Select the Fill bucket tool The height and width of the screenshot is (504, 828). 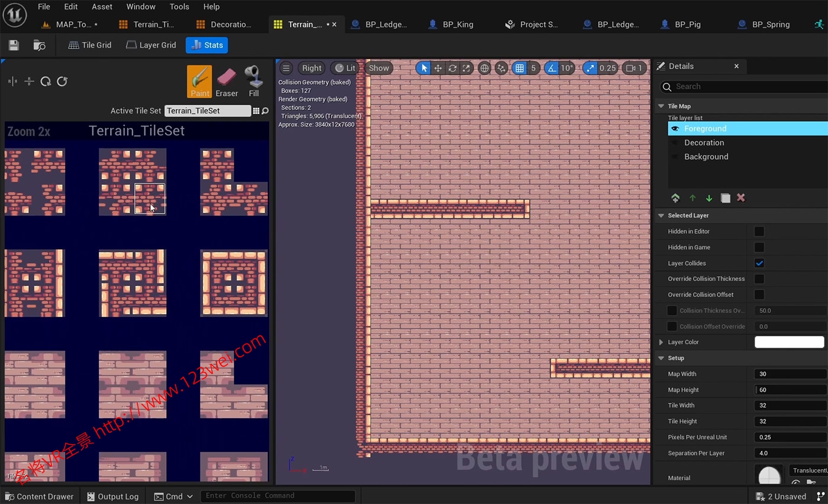click(x=254, y=82)
